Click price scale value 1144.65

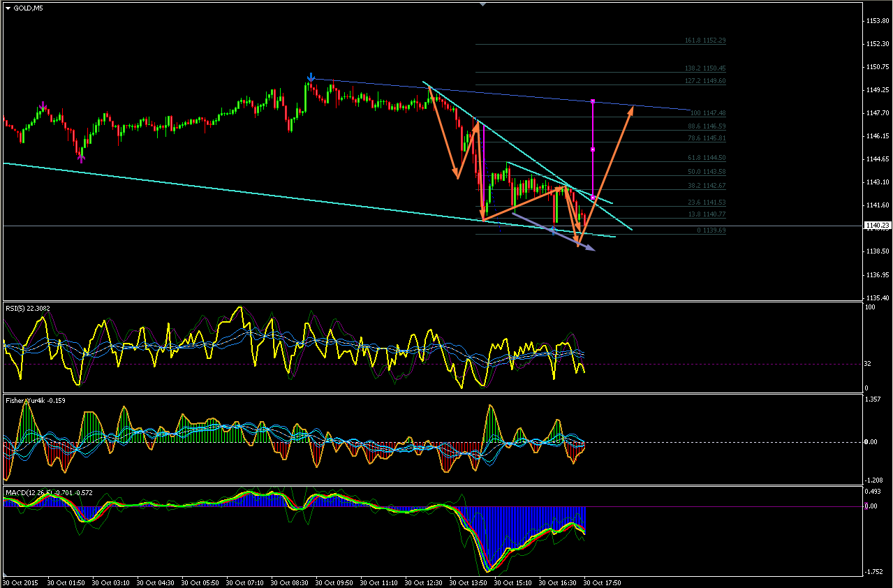[877, 159]
